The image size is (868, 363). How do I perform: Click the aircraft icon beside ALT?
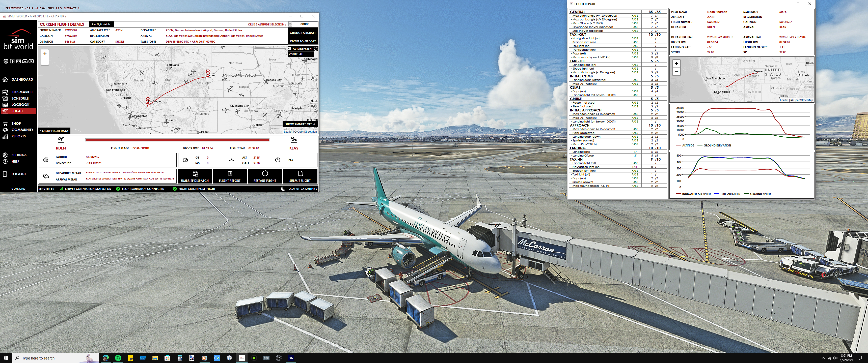click(x=231, y=160)
